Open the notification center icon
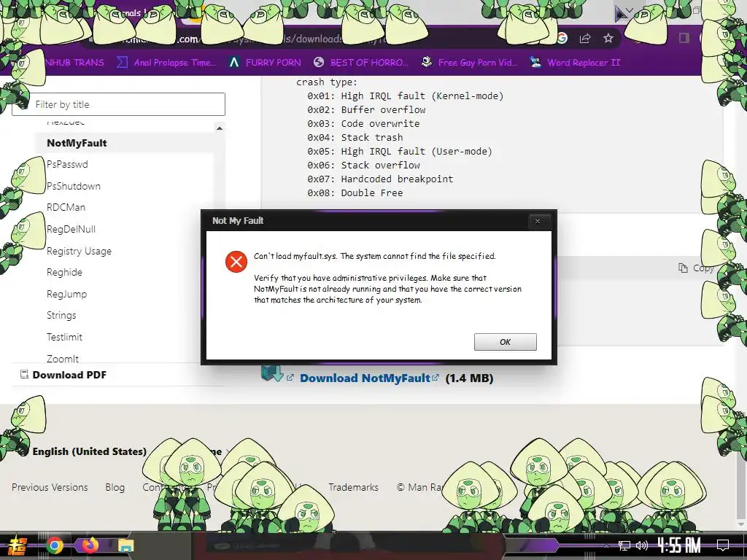Image resolution: width=747 pixels, height=560 pixels. click(x=723, y=545)
